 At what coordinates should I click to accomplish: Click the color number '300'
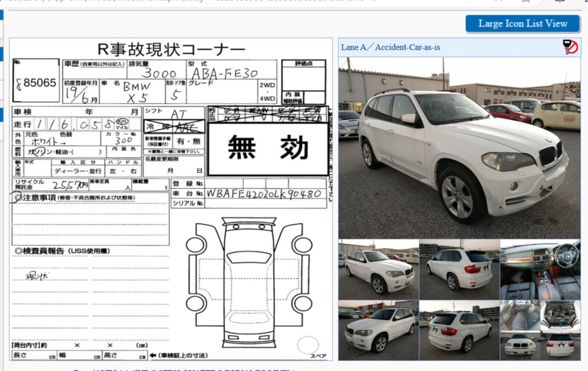tap(123, 140)
